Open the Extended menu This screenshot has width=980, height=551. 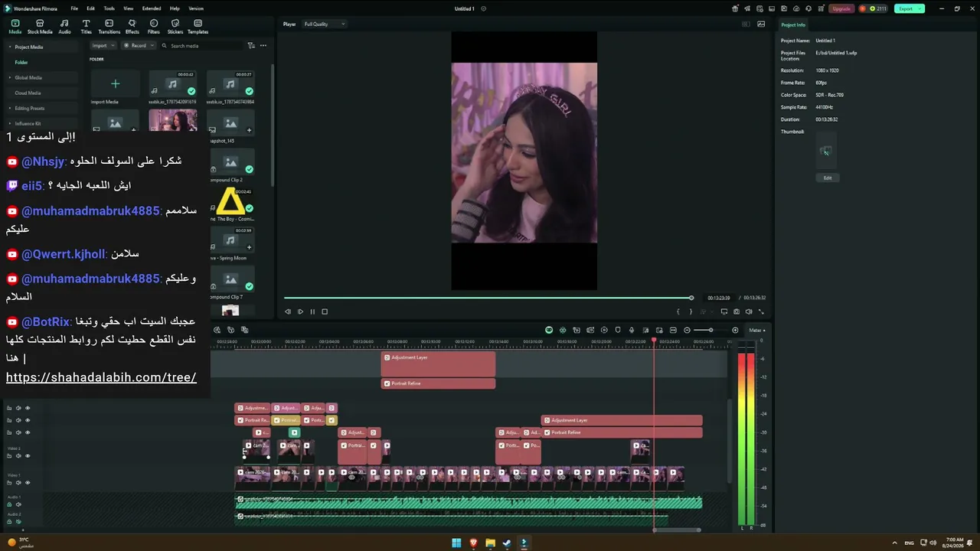[x=152, y=8]
